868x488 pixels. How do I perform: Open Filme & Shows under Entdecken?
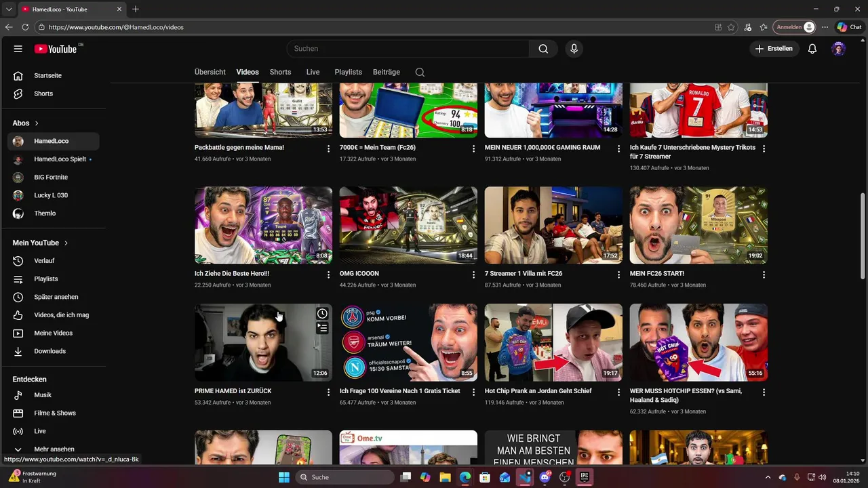pos(53,413)
